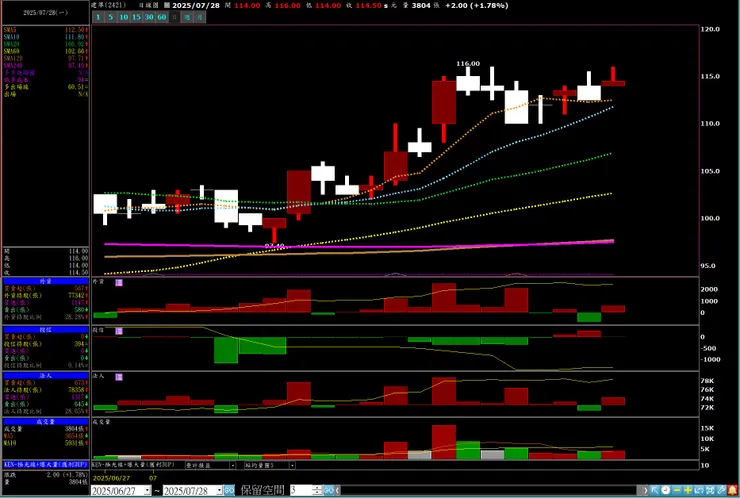Click the reserved space value field
The image size is (740, 498).
tap(302, 490)
